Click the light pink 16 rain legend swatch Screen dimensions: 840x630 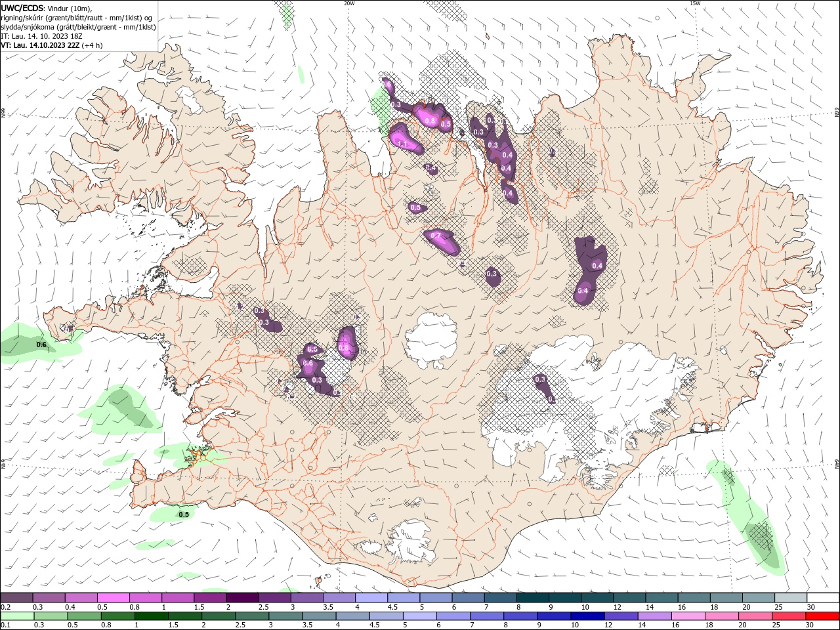point(688,616)
